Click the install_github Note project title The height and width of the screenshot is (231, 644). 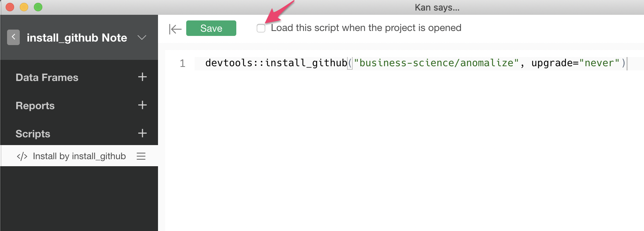(x=77, y=38)
